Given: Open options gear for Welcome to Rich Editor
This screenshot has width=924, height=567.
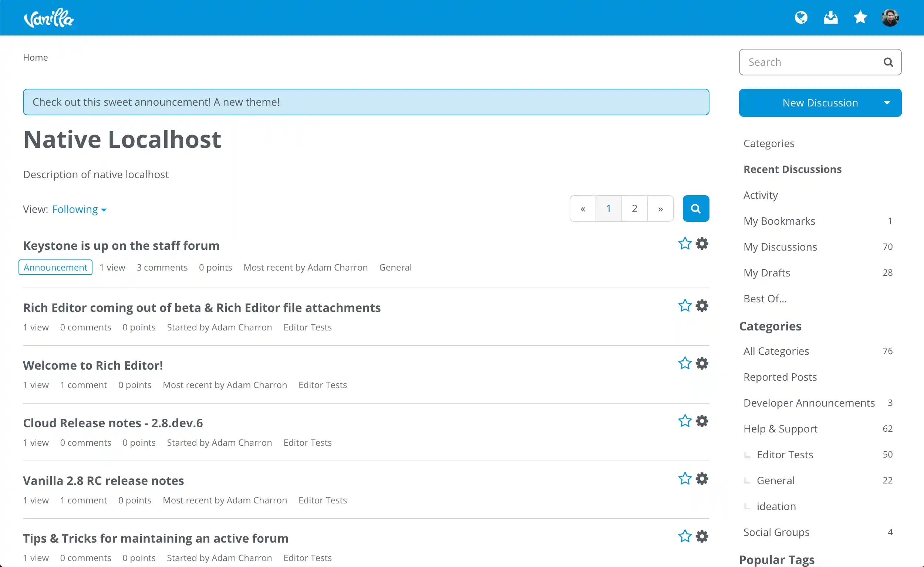Looking at the screenshot, I should [x=702, y=363].
